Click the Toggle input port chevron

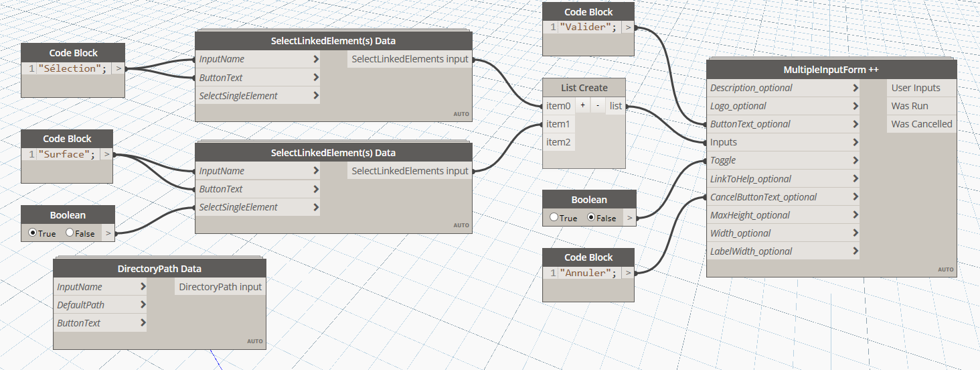(855, 160)
